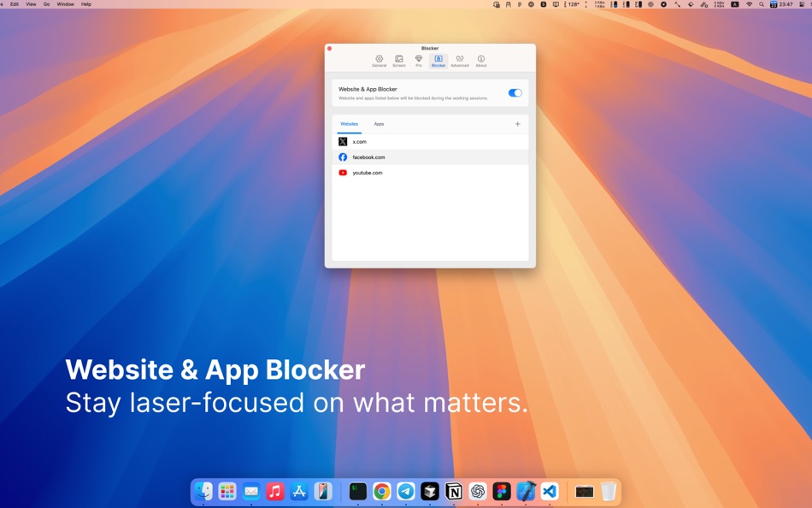Image resolution: width=812 pixels, height=508 pixels.
Task: Close the Blocker window with the red button
Action: pyautogui.click(x=329, y=48)
